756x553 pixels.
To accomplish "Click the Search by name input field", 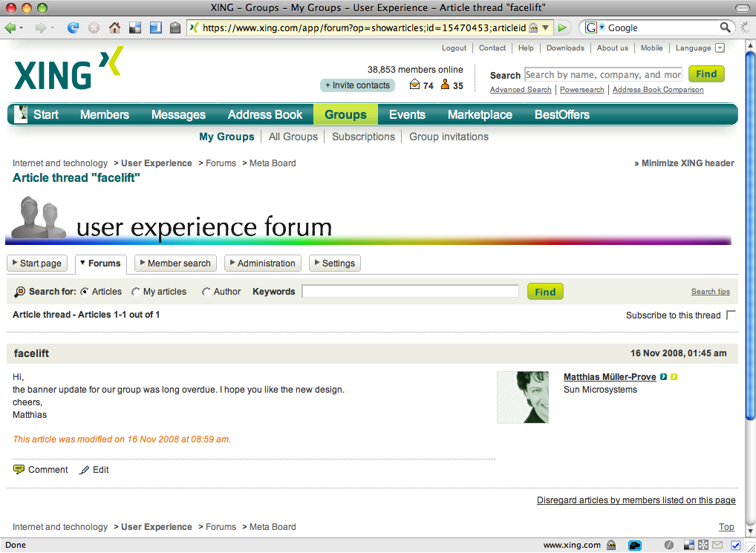I will [x=603, y=75].
